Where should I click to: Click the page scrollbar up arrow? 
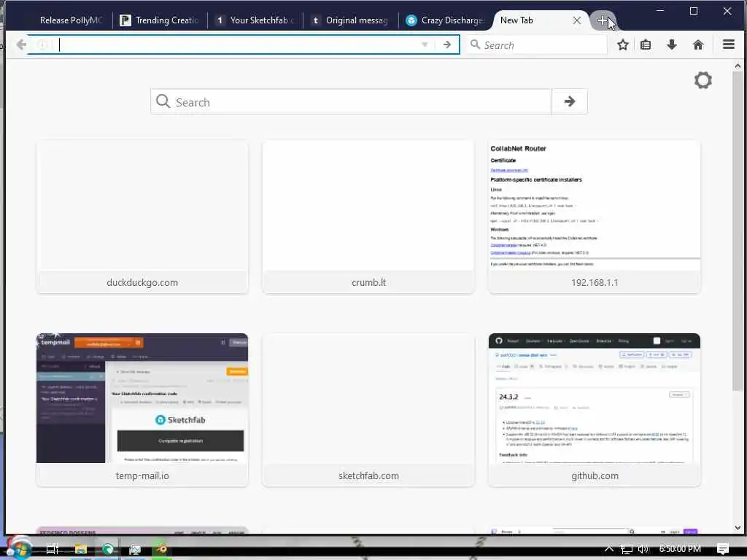point(738,66)
